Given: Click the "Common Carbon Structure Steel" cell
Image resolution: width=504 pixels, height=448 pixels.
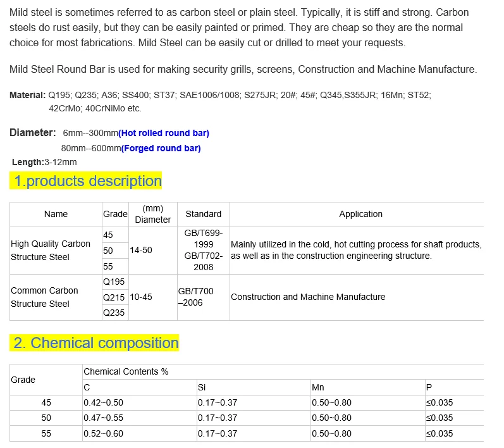Looking at the screenshot, I should tap(44, 297).
